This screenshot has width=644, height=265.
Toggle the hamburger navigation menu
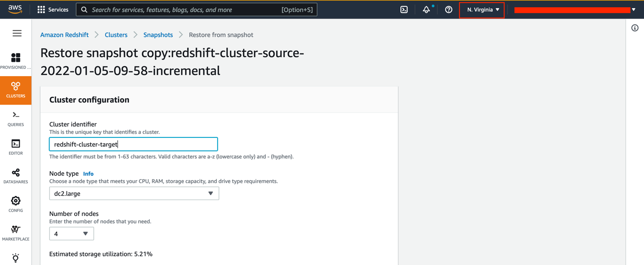click(17, 33)
